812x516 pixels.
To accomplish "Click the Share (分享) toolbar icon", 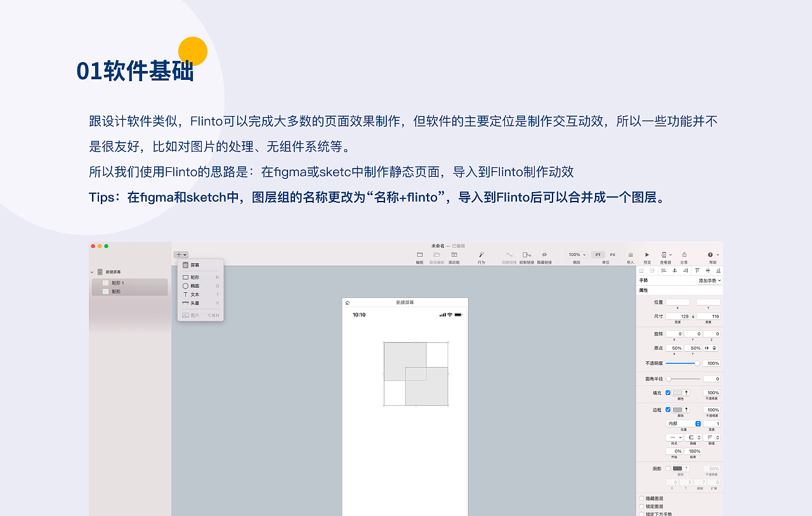I will point(684,254).
